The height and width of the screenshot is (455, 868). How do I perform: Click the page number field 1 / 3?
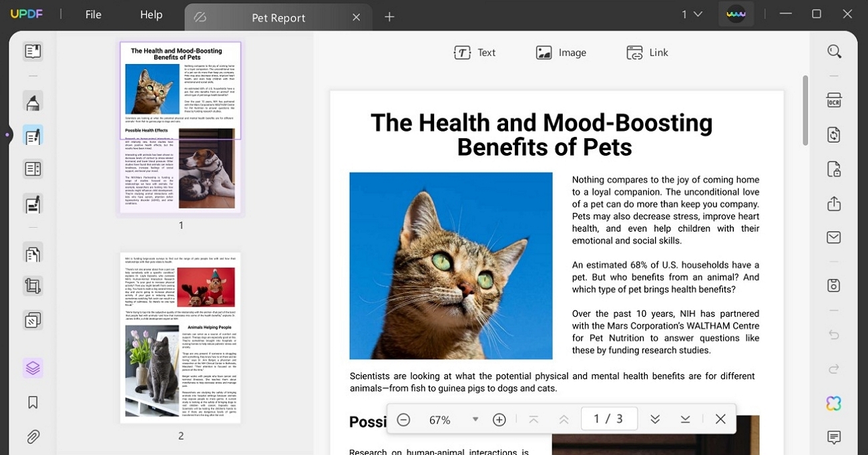(609, 419)
